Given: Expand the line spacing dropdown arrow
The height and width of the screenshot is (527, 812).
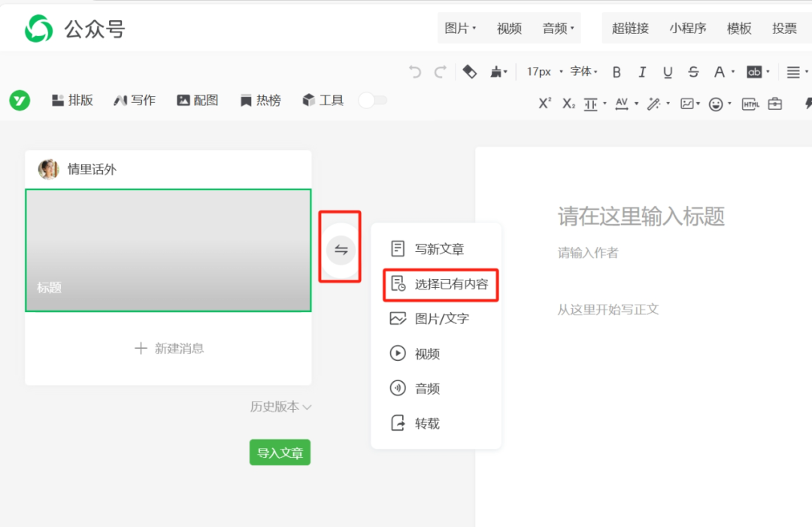Looking at the screenshot, I should (x=604, y=104).
